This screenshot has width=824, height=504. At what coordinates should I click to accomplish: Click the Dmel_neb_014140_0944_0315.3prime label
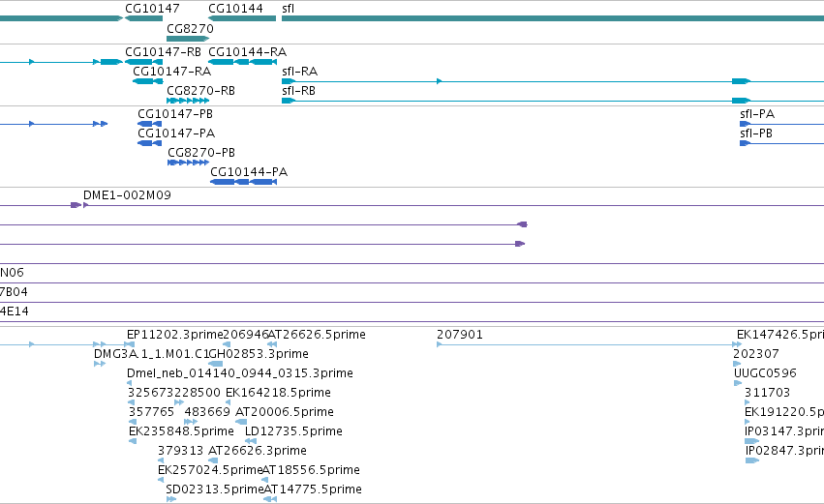point(239,373)
